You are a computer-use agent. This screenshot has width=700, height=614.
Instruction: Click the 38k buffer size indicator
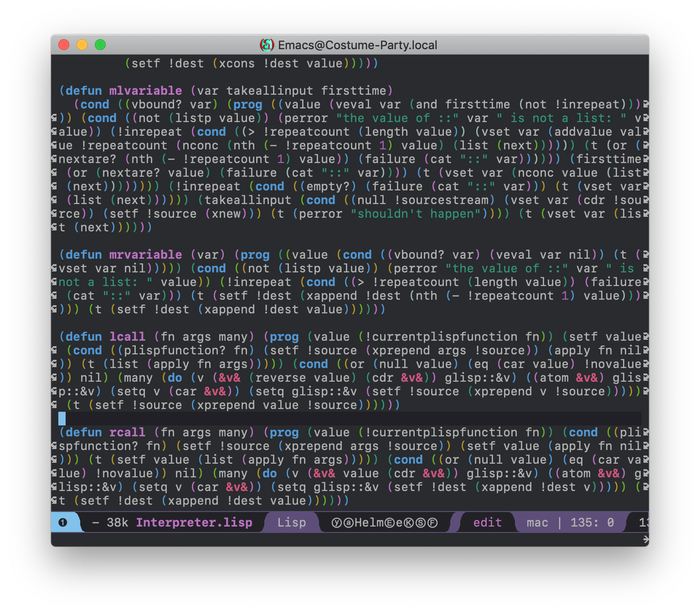(117, 522)
